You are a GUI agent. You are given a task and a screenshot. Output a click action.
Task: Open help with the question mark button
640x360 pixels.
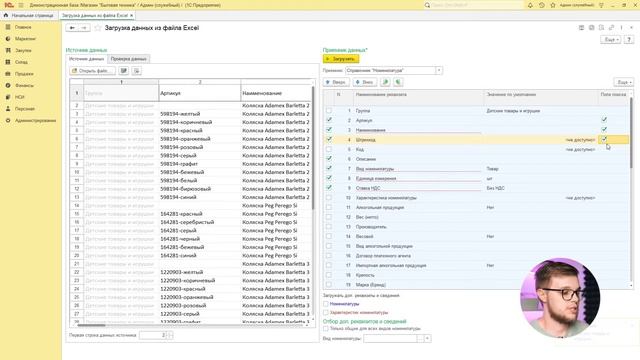click(629, 40)
